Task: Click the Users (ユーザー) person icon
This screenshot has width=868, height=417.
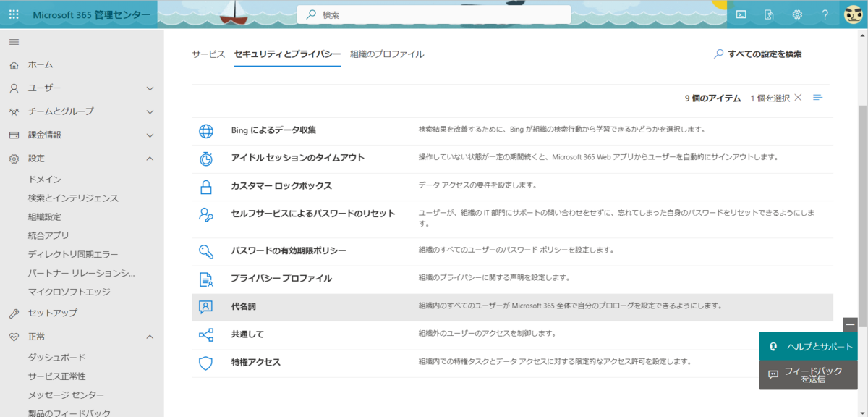Action: tap(14, 88)
